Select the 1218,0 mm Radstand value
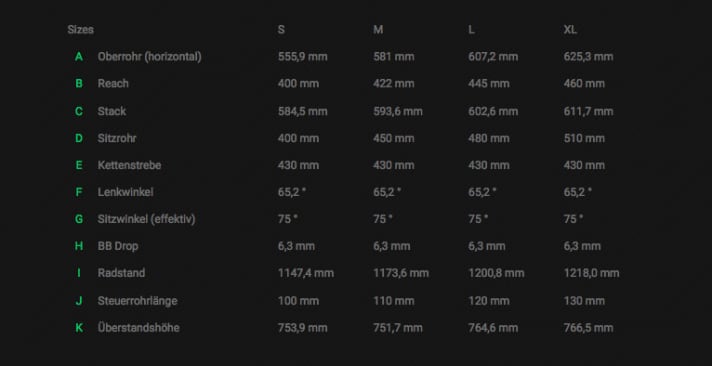Screen dimensions: 712x366 591,273
